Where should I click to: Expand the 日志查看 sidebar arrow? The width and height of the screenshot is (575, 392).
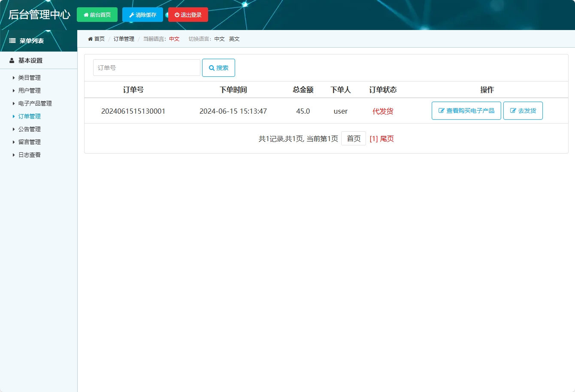click(13, 155)
